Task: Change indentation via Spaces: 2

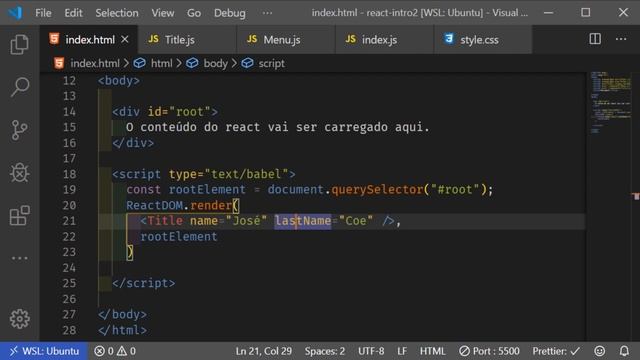Action: (x=324, y=351)
